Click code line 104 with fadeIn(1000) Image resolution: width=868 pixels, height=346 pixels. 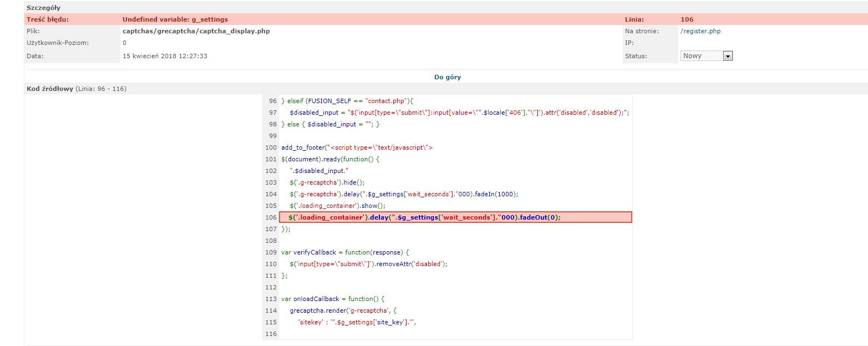coord(404,194)
